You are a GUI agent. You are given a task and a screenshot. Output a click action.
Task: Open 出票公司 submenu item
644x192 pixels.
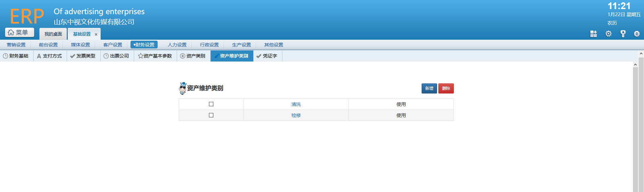117,56
